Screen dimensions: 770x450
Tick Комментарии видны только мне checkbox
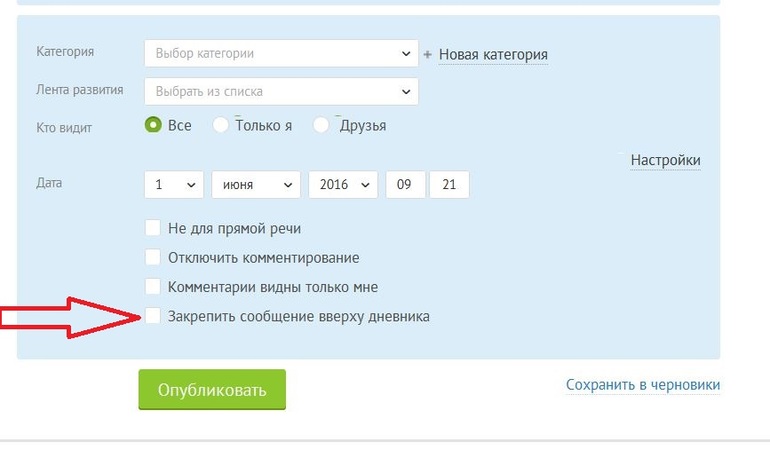(153, 286)
